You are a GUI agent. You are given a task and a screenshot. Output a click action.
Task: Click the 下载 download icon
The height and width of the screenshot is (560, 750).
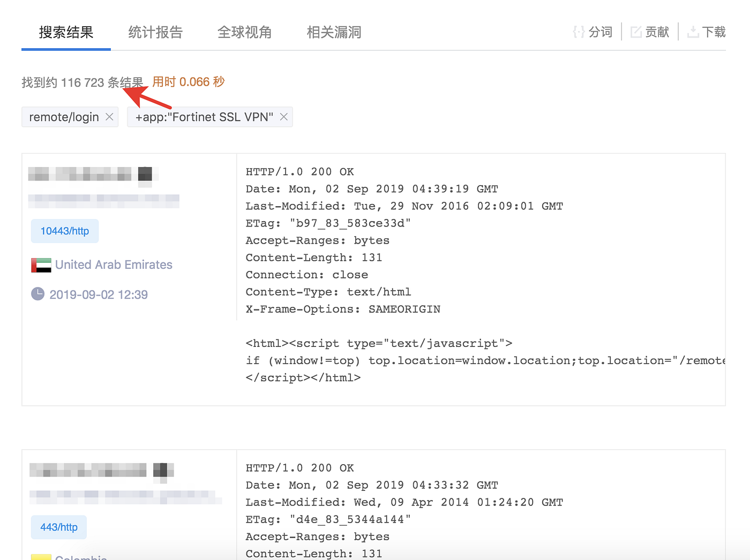point(693,32)
